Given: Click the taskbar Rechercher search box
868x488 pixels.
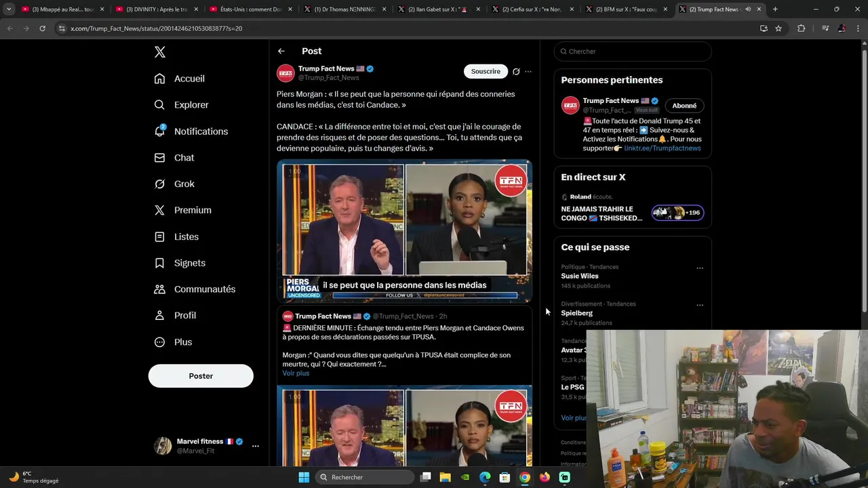Looking at the screenshot, I should click(x=366, y=477).
